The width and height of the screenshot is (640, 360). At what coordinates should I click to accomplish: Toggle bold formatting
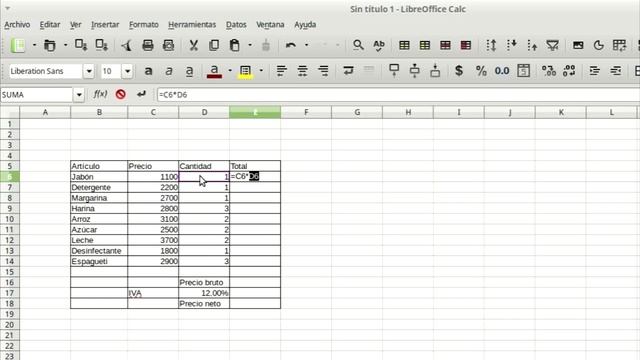pos(148,71)
